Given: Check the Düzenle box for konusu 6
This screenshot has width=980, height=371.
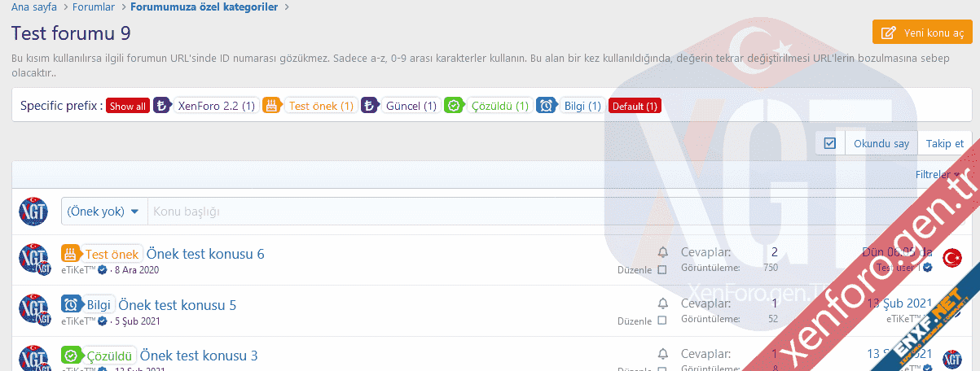Looking at the screenshot, I should 661,269.
